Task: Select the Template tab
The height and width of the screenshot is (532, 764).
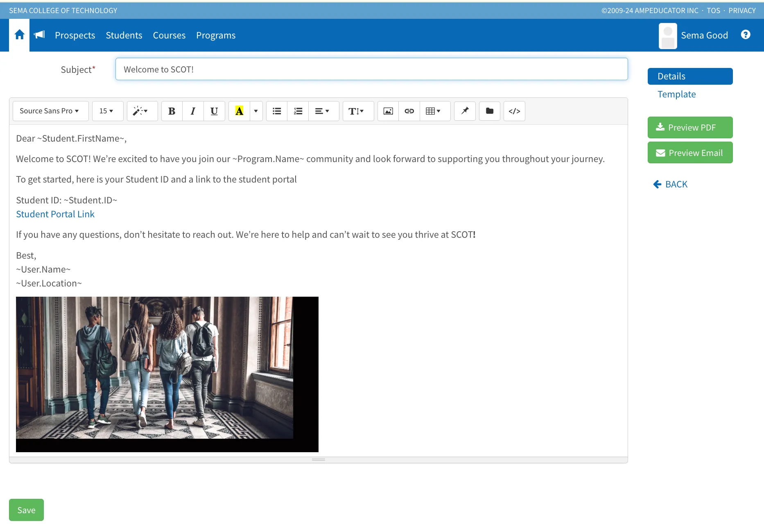Action: [676, 94]
